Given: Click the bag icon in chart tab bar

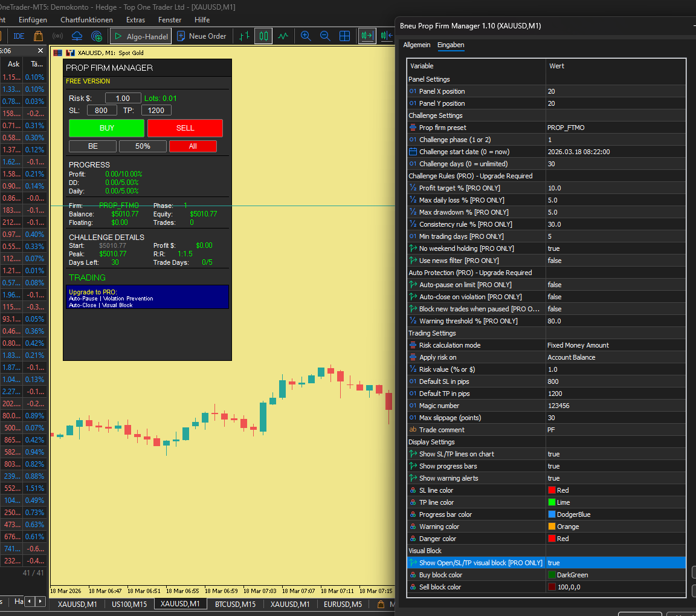Looking at the screenshot, I should click(x=381, y=604).
